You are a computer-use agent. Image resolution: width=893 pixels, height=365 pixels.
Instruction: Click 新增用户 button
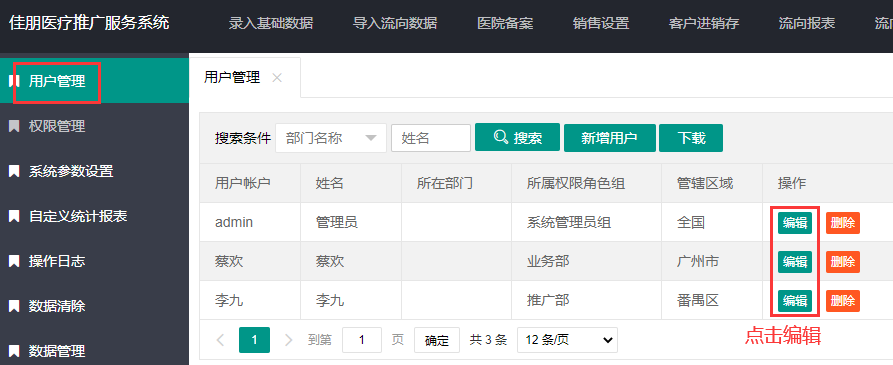point(609,138)
